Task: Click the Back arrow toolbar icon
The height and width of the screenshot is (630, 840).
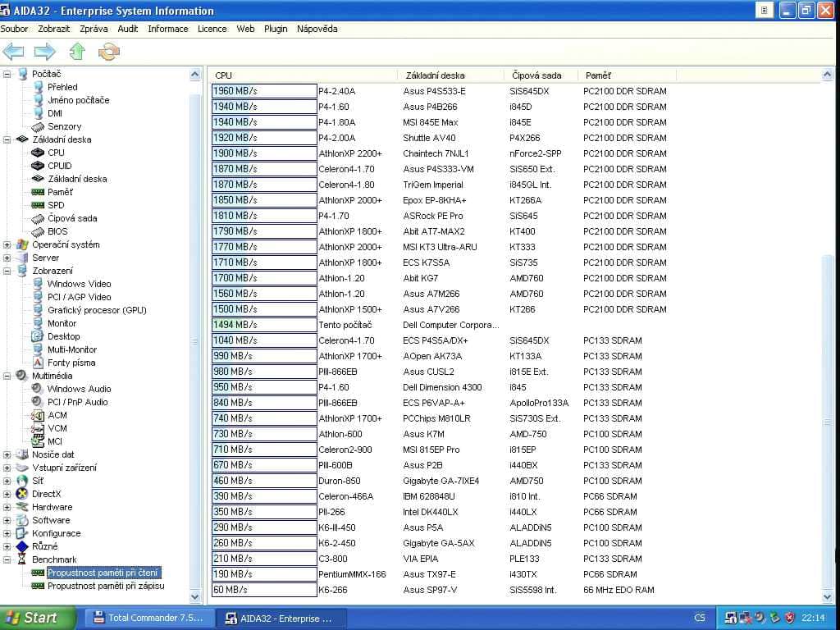Action: (13, 52)
